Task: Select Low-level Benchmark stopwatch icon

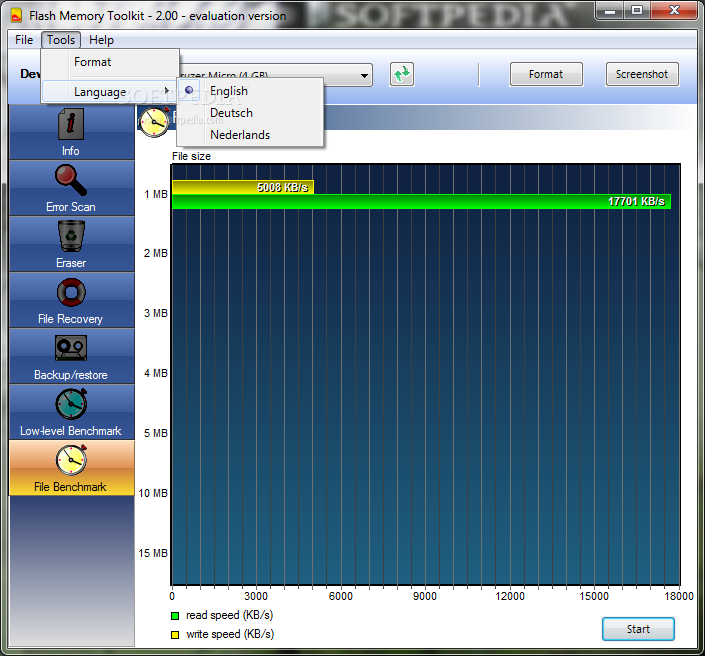Action: point(71,404)
